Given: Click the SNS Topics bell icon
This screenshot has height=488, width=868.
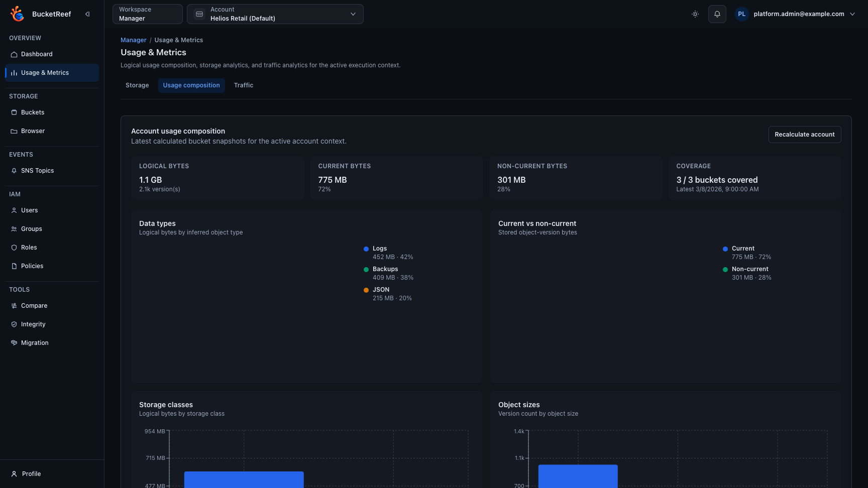Looking at the screenshot, I should [14, 171].
